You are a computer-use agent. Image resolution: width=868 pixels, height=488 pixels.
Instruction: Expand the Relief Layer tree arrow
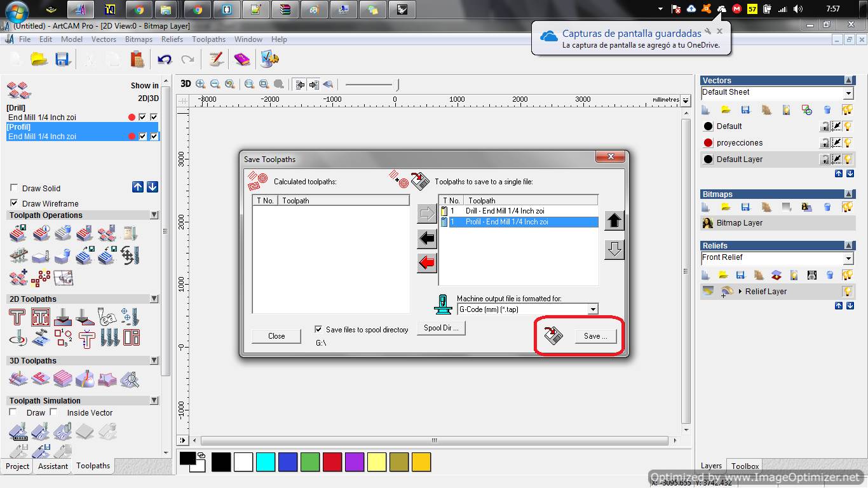coord(740,292)
